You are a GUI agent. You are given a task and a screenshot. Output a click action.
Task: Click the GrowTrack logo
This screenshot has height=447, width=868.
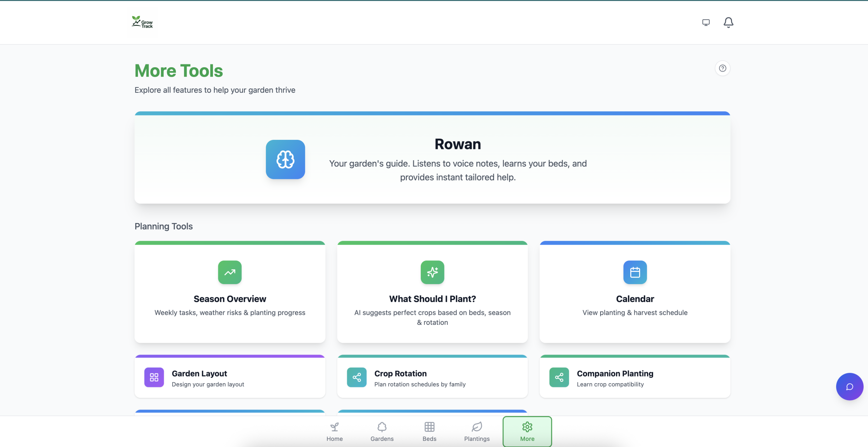pos(142,22)
